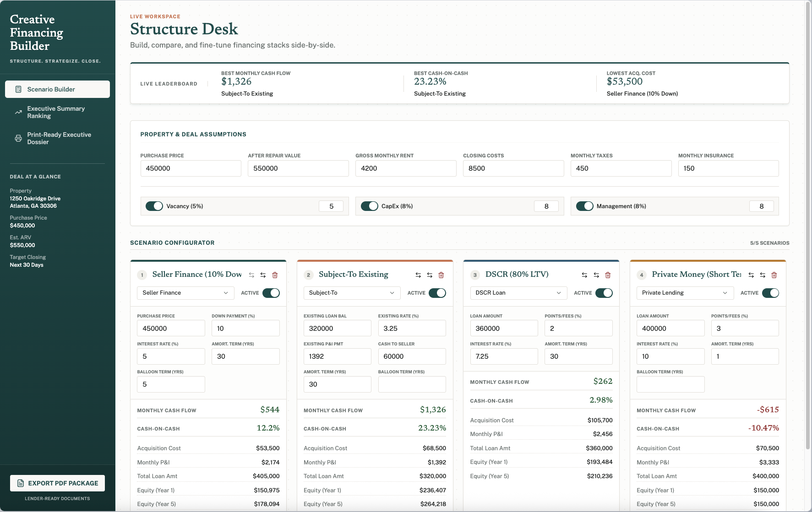
Task: Disable the CapEx (8%) toggle
Action: click(370, 206)
